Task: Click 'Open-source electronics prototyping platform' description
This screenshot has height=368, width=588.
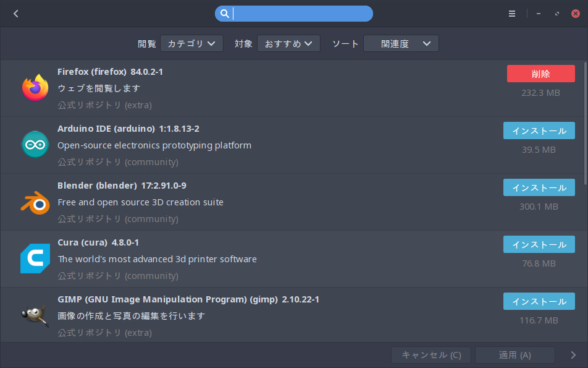Action: [x=154, y=145]
